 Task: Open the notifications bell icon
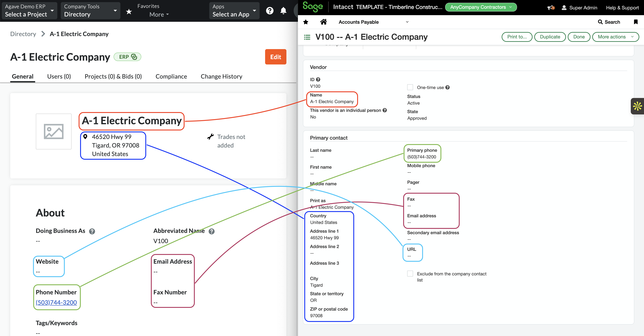(x=283, y=10)
